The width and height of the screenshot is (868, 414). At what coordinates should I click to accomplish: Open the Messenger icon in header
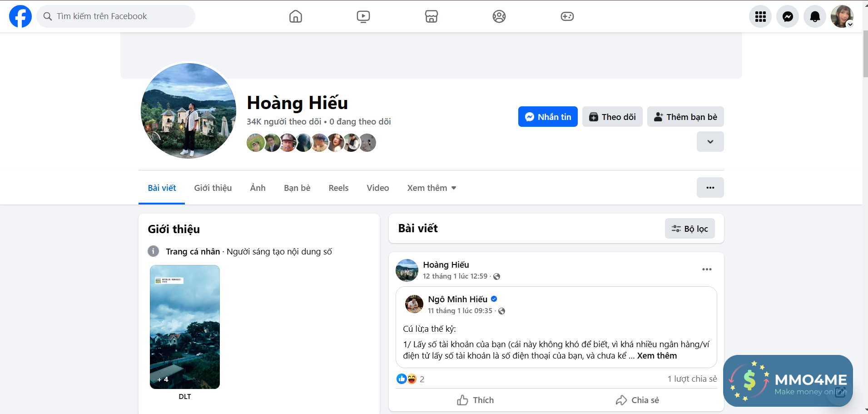[x=788, y=16]
